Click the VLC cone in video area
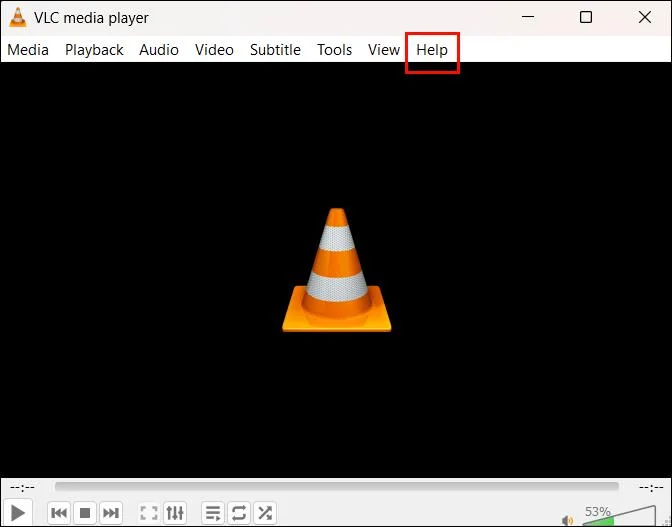 (336, 270)
